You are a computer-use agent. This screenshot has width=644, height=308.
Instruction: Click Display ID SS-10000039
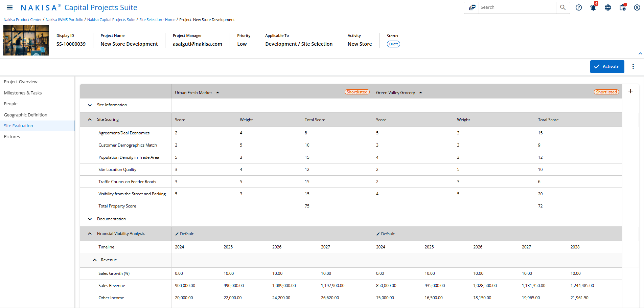71,44
